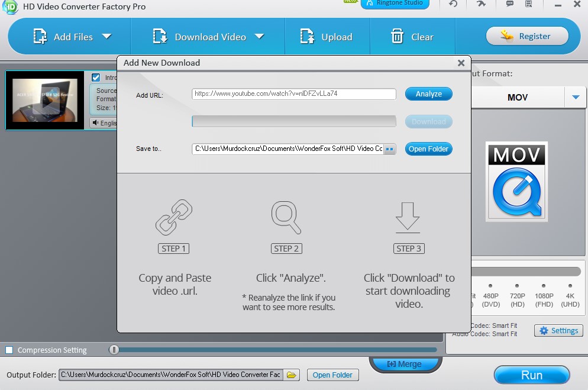Click the Upload toolbar button
Viewport: 588px width, 390px height.
click(327, 37)
